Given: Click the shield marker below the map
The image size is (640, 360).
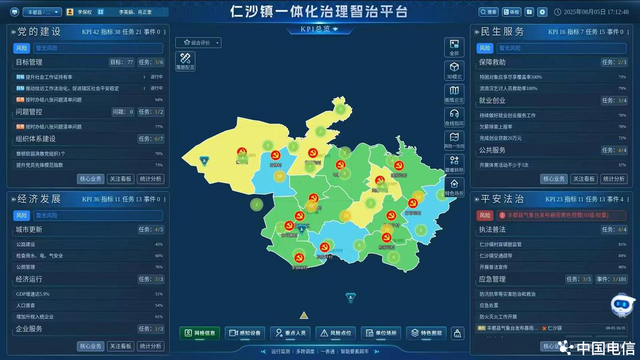Looking at the screenshot, I should (350, 297).
